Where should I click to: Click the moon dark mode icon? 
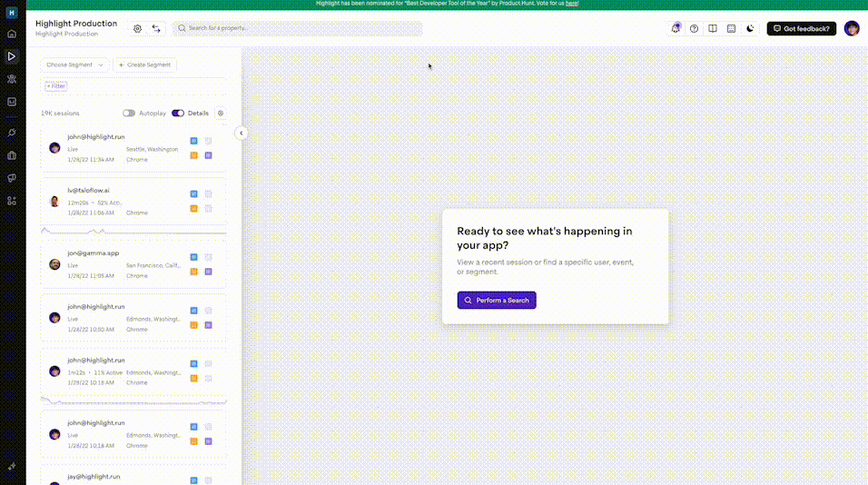pos(750,28)
